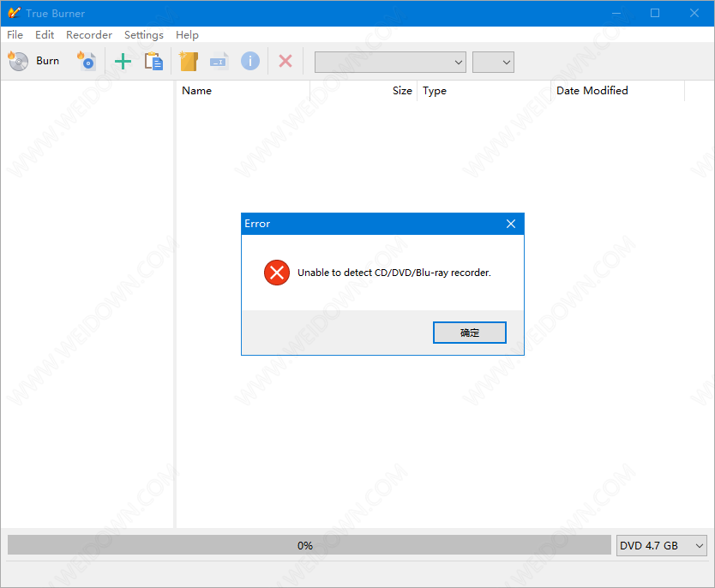This screenshot has height=588, width=715.
Task: Sort by the Name column header
Action: (242, 91)
